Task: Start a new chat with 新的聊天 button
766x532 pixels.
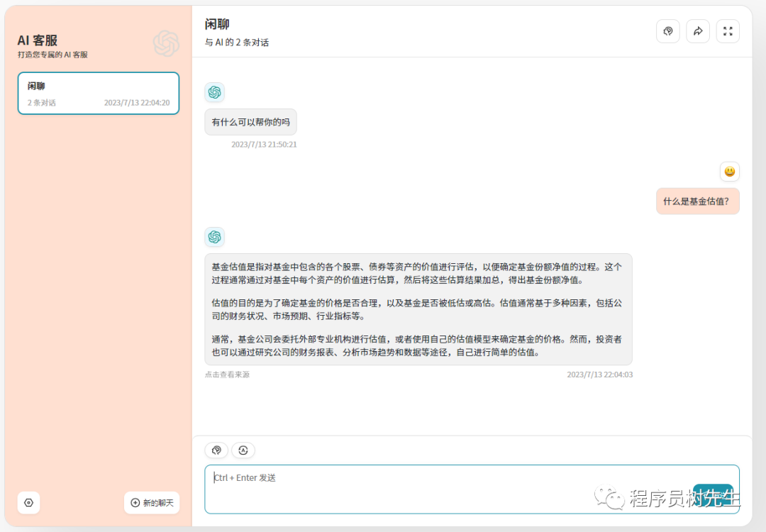Action: coord(151,502)
